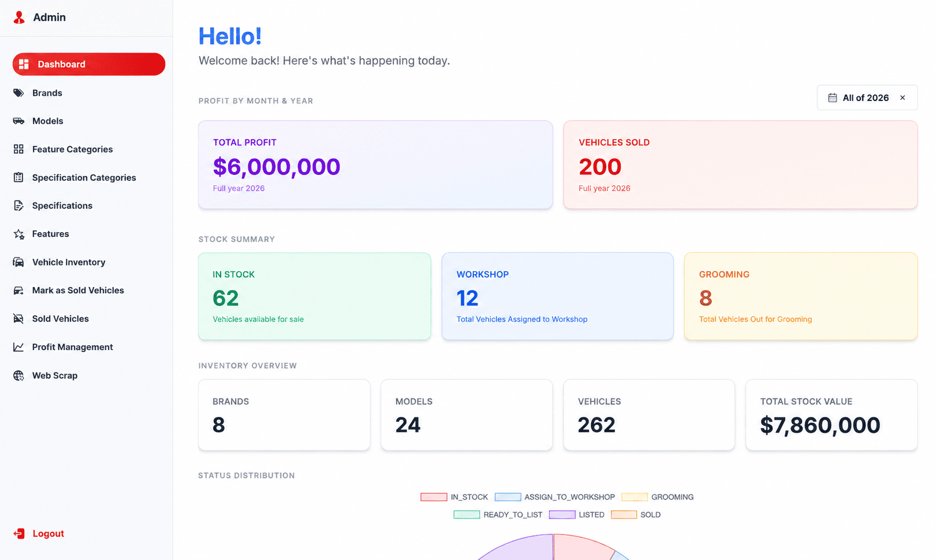Click the Specification Categories clipboard icon
This screenshot has height=560, width=936.
click(18, 178)
